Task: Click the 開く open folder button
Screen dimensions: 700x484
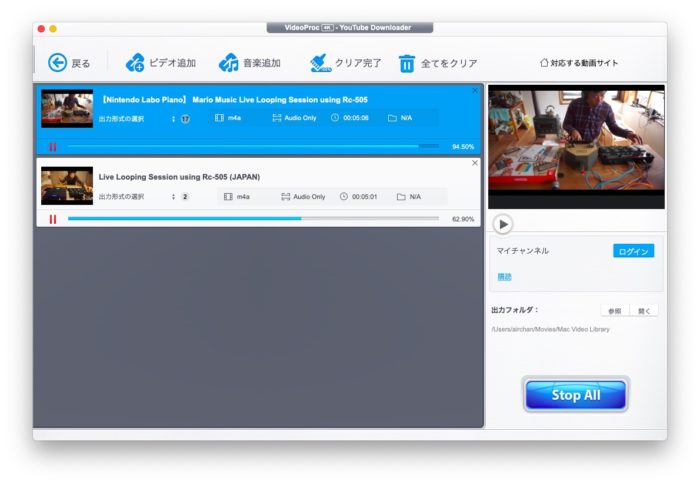Action: click(x=644, y=311)
